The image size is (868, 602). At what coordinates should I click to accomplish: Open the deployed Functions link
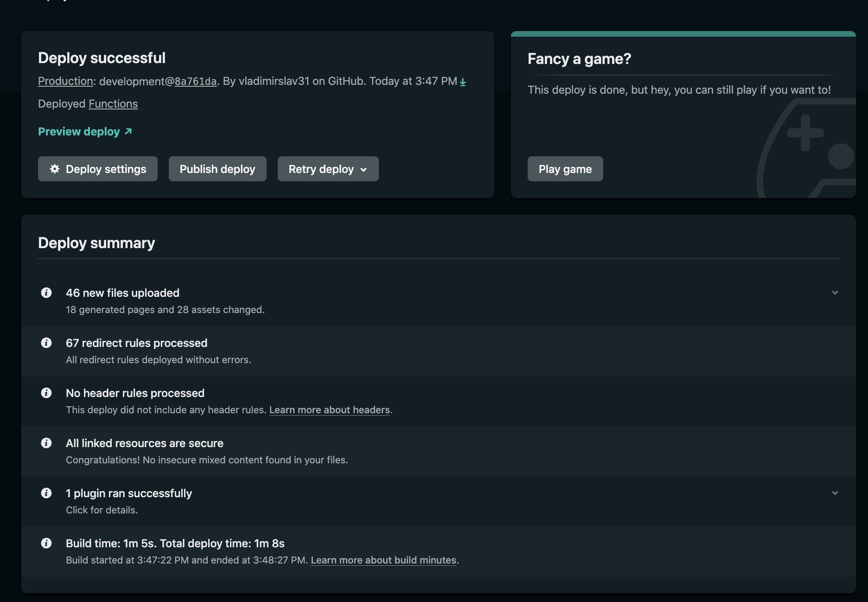[113, 104]
